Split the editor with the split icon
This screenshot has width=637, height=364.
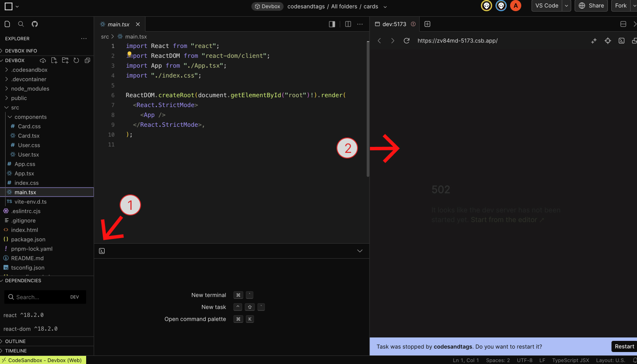coord(348,24)
